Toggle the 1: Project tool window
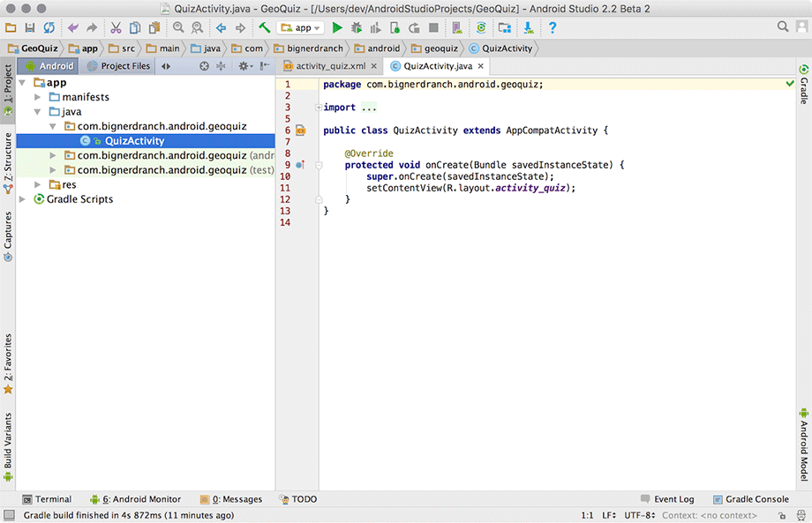 click(x=8, y=91)
